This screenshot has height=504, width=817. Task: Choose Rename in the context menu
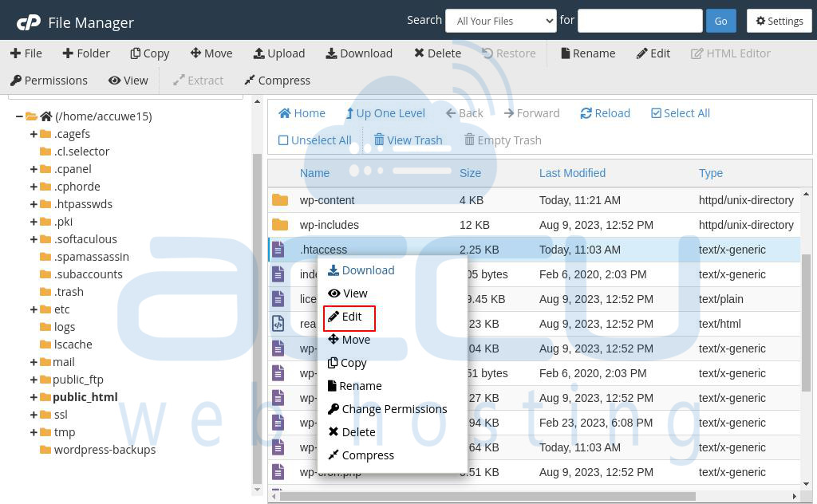click(x=354, y=386)
